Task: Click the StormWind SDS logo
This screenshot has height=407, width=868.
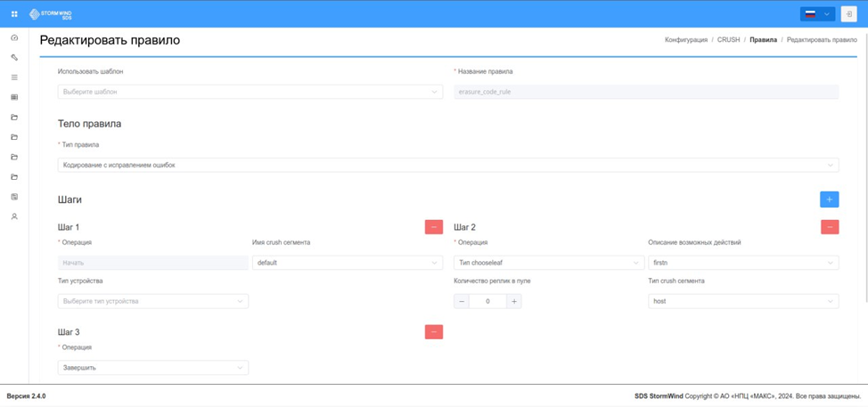Action: pyautogui.click(x=51, y=14)
